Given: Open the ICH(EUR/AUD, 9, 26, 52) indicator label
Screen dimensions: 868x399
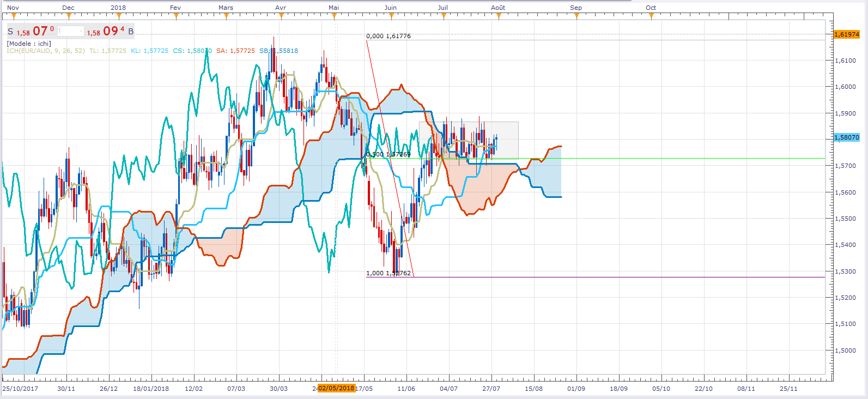Looking at the screenshot, I should [x=46, y=51].
